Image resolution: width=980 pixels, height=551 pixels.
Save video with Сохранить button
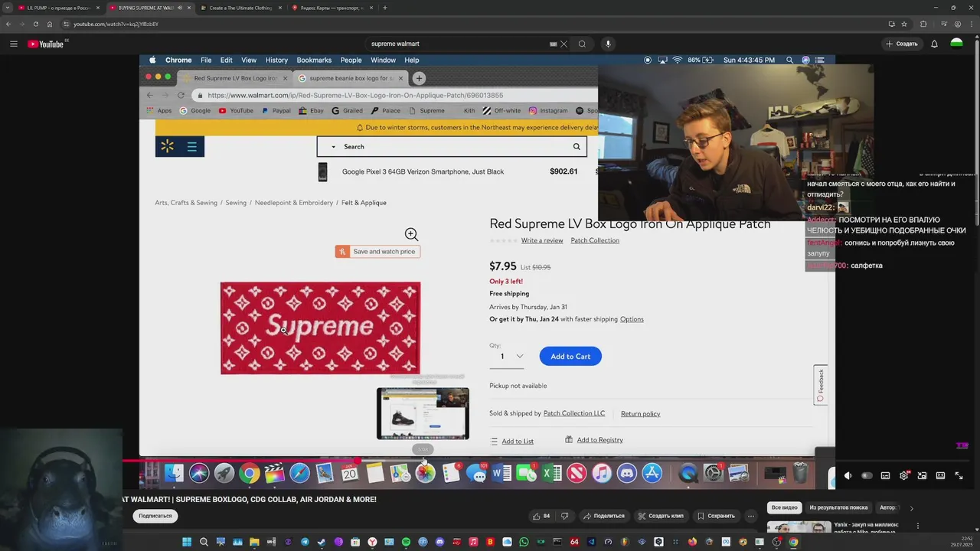(716, 516)
